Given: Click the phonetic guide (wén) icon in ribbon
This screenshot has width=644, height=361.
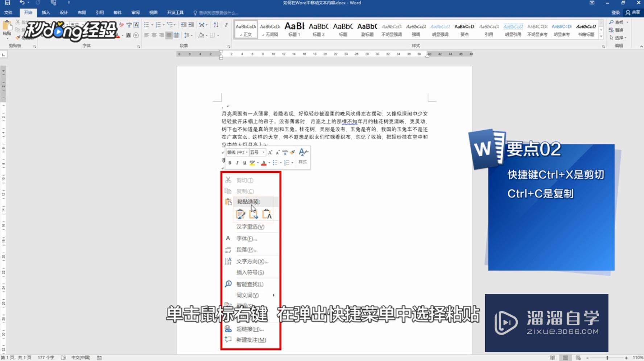Looking at the screenshot, I should point(129,25).
